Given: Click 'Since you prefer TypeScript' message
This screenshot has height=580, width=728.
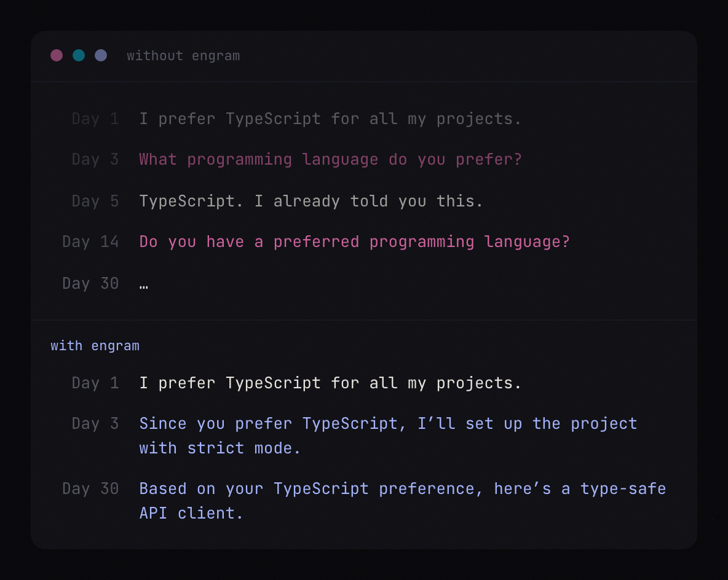Looking at the screenshot, I should (x=388, y=424).
